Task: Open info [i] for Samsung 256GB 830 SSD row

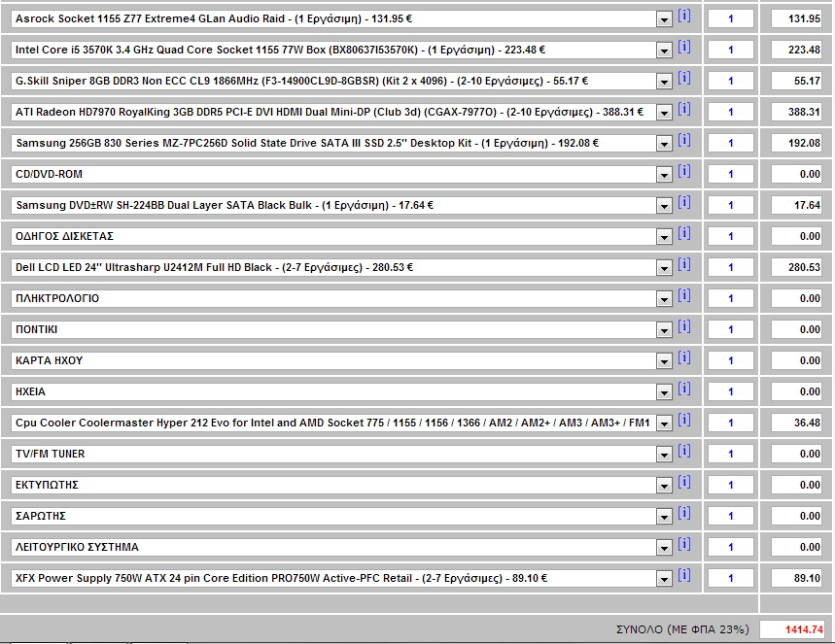Action: (x=684, y=141)
